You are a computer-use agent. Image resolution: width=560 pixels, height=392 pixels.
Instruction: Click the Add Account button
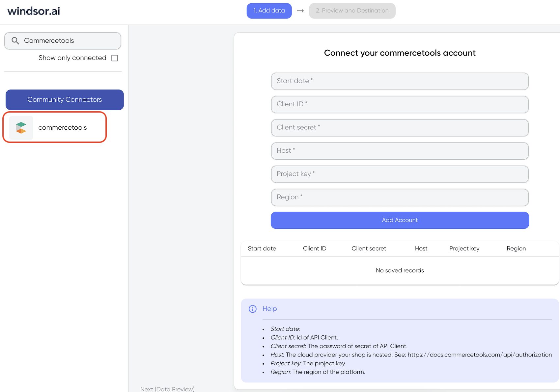tap(400, 220)
